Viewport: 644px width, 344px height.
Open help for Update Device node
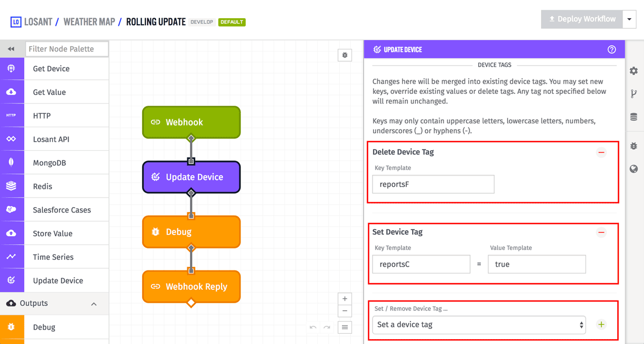coord(612,49)
